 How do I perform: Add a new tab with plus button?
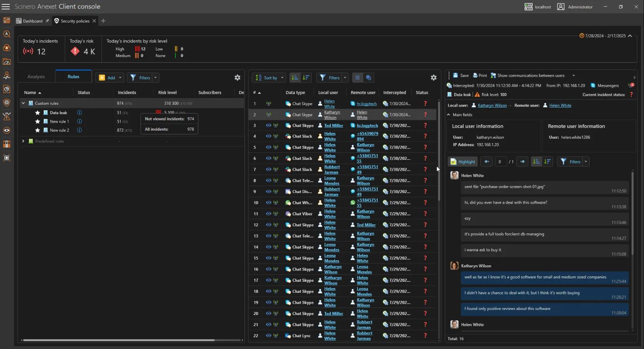(x=103, y=21)
